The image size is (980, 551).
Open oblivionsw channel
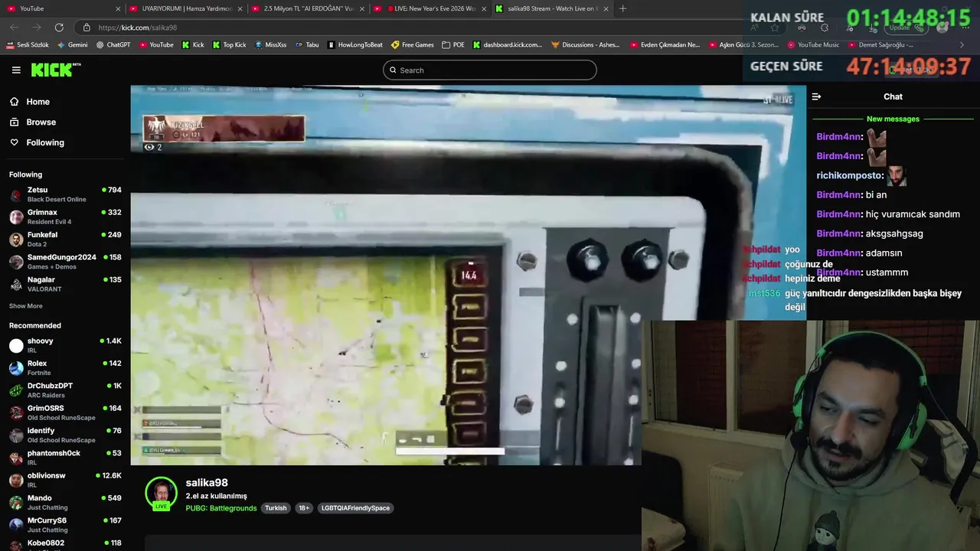[x=66, y=480]
